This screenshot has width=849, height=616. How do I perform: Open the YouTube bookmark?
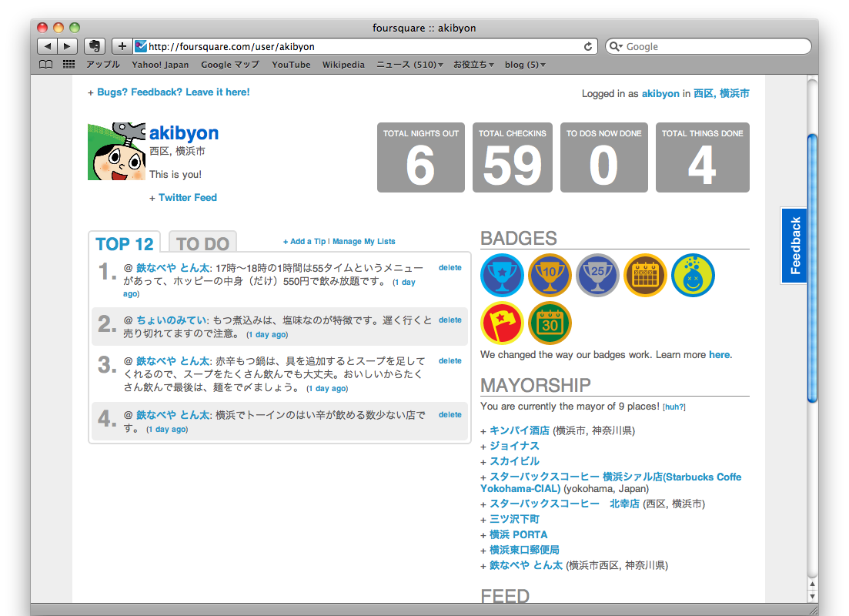tap(291, 65)
